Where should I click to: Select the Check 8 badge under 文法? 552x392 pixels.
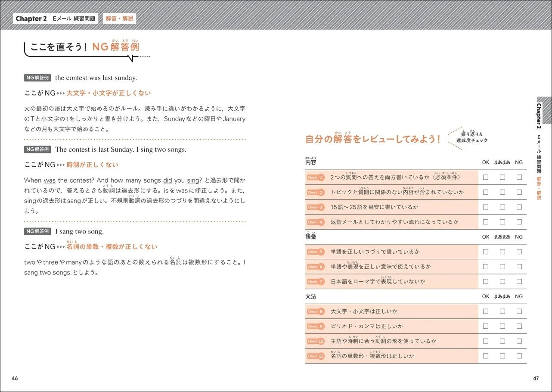(316, 311)
